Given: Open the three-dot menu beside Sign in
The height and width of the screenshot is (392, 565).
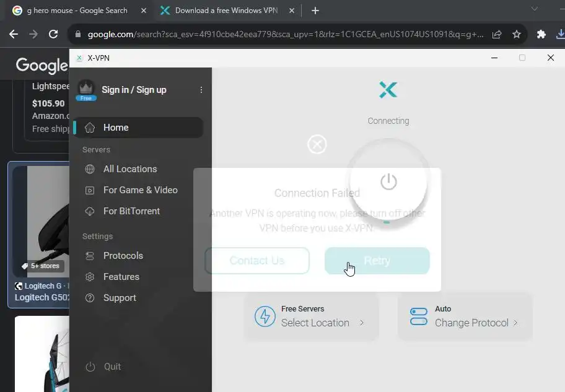Looking at the screenshot, I should [201, 90].
